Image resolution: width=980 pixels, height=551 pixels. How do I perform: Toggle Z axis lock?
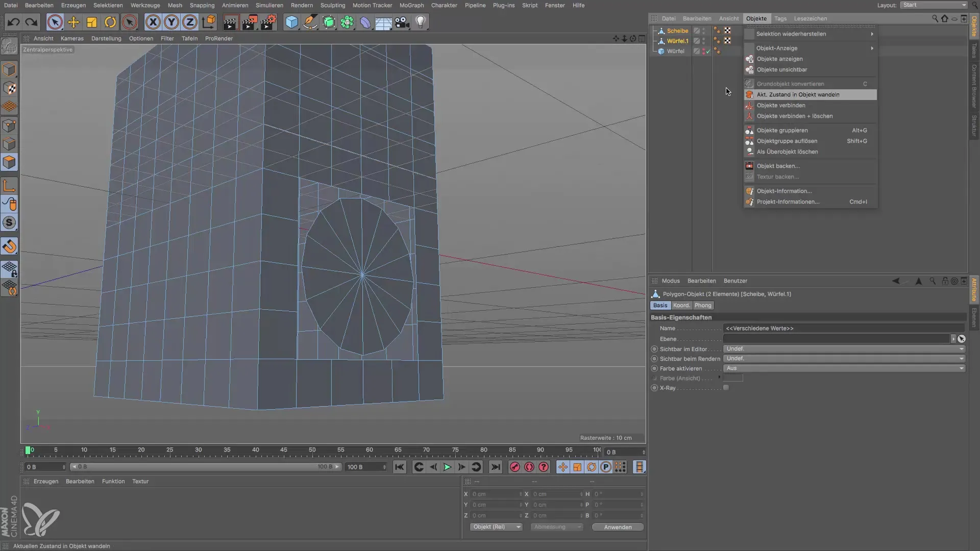[190, 22]
